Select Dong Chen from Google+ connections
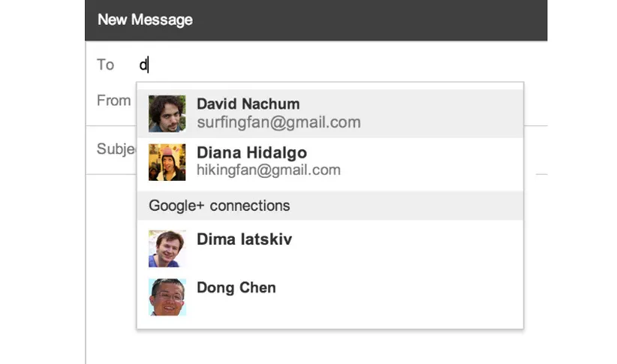Screen dimensions: 617x364 click(x=236, y=288)
